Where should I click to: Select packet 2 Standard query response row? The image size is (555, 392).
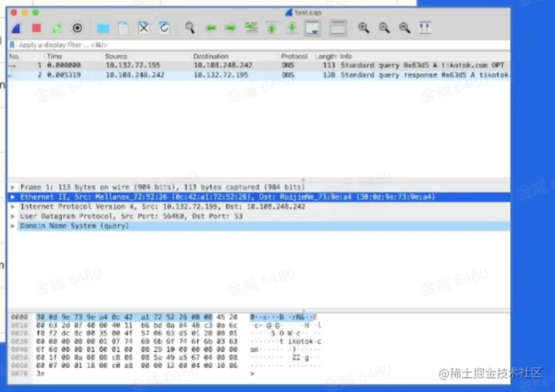tap(259, 75)
